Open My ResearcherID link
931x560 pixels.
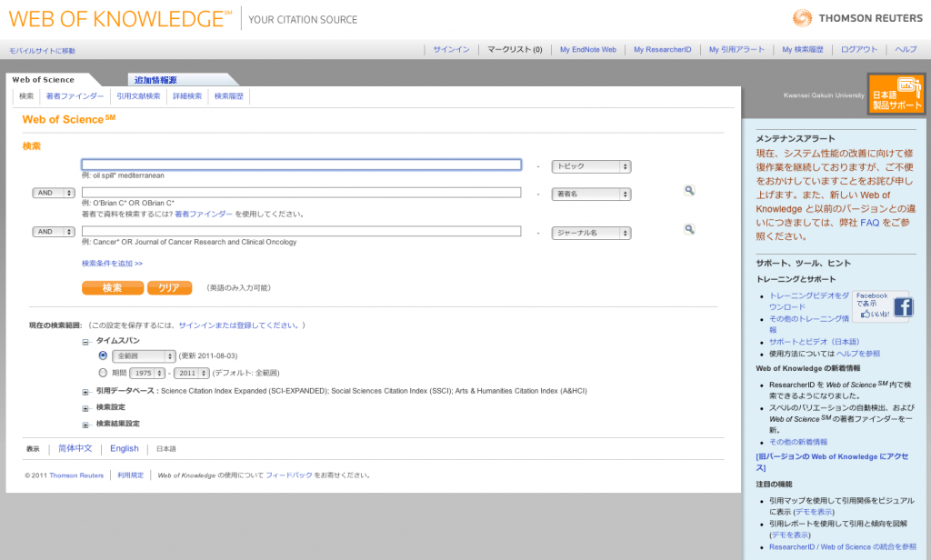click(663, 50)
